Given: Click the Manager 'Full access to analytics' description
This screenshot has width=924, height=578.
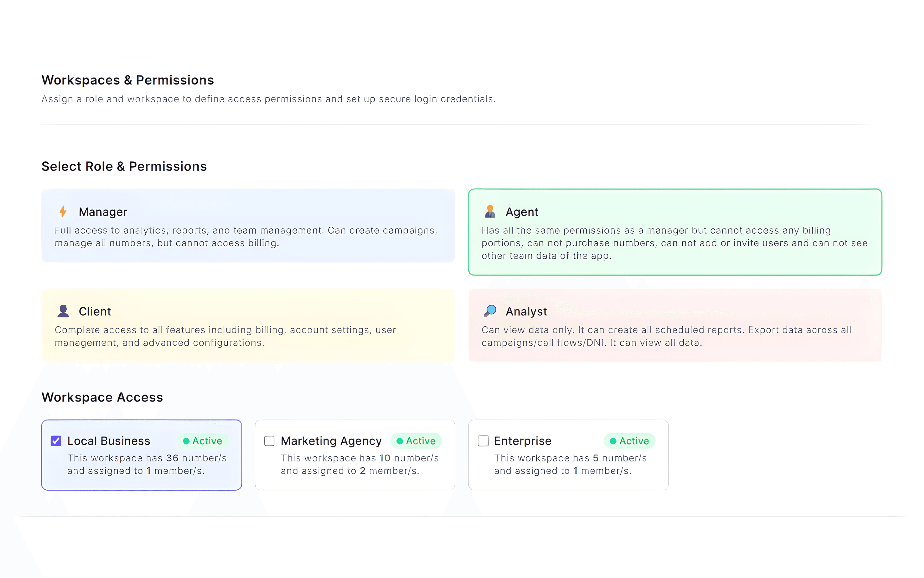Looking at the screenshot, I should [246, 237].
